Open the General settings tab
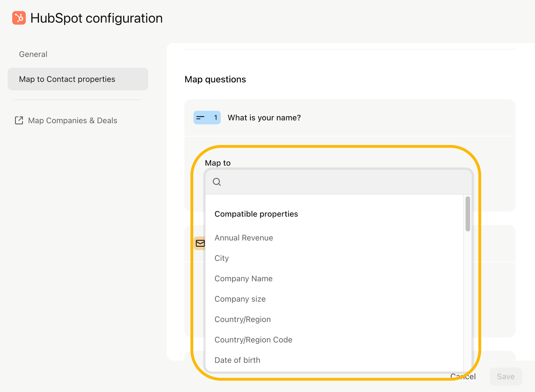The image size is (535, 392). 33,54
